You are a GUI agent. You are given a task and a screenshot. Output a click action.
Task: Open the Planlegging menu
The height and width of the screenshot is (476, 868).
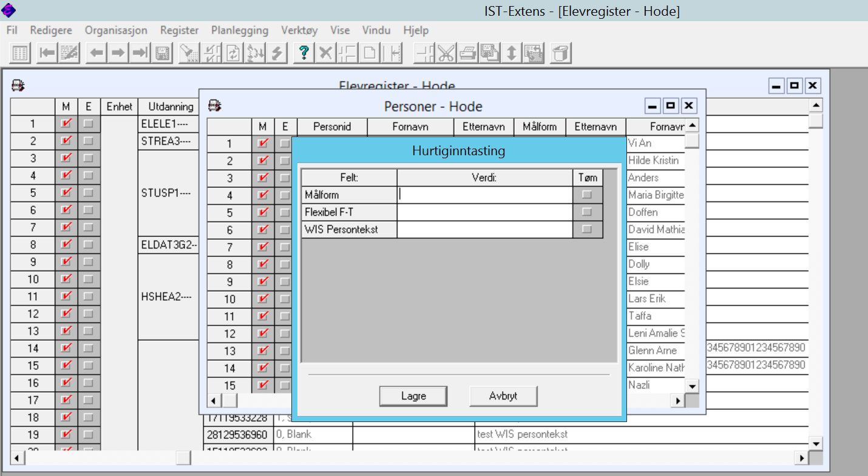(240, 30)
